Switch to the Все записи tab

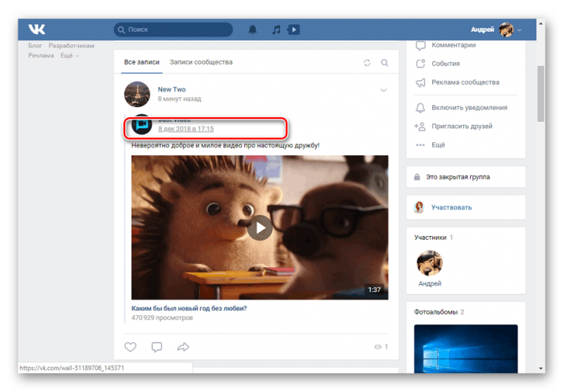pos(142,62)
